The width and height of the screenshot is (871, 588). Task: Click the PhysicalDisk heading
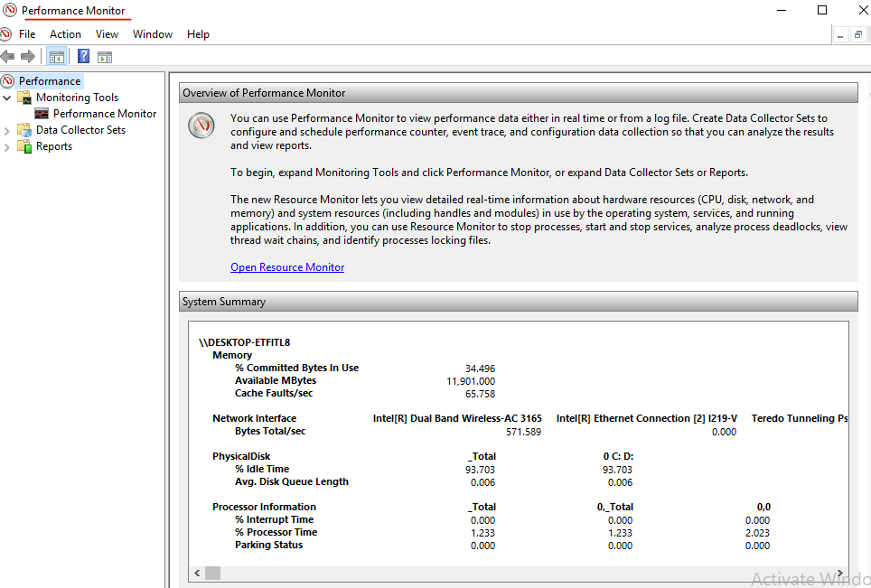click(241, 456)
